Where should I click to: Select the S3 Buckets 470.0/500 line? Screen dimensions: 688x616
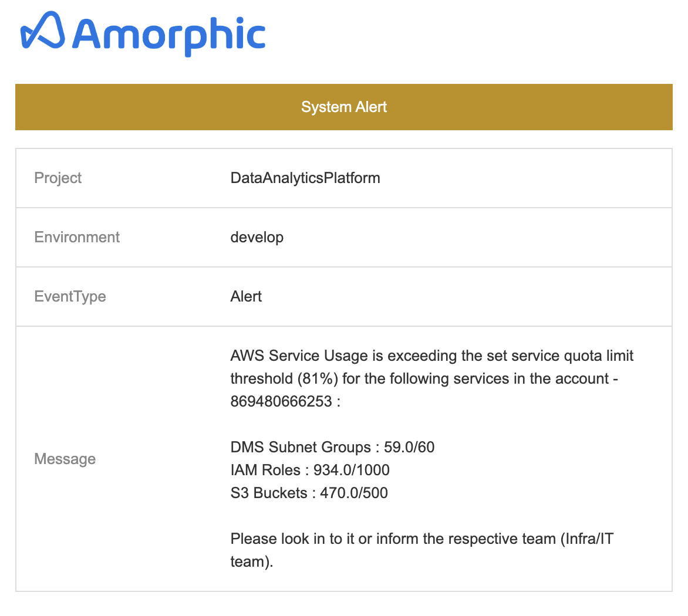(x=309, y=493)
